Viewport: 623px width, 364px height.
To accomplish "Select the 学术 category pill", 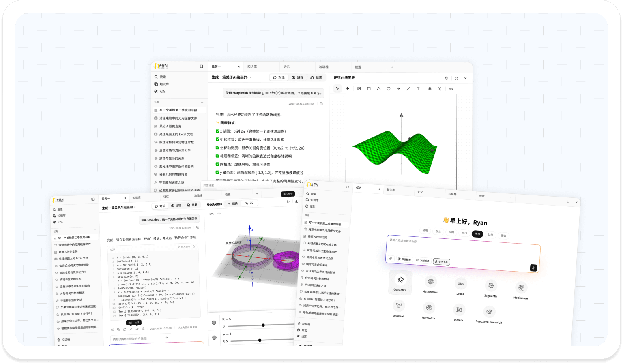I will 477,234.
